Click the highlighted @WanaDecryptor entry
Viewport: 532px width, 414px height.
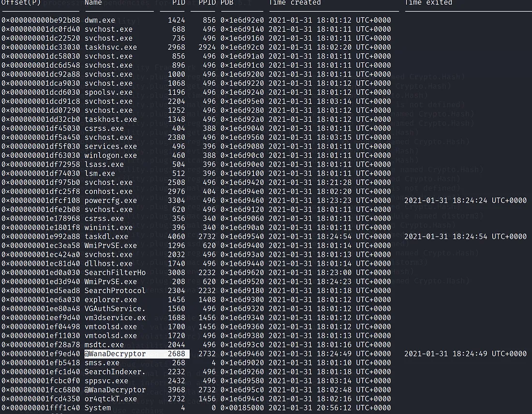pos(115,354)
